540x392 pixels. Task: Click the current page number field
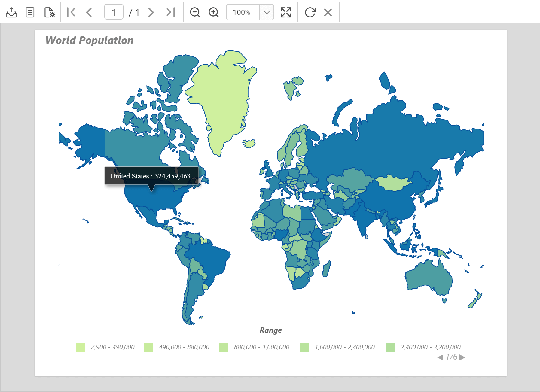pos(114,12)
